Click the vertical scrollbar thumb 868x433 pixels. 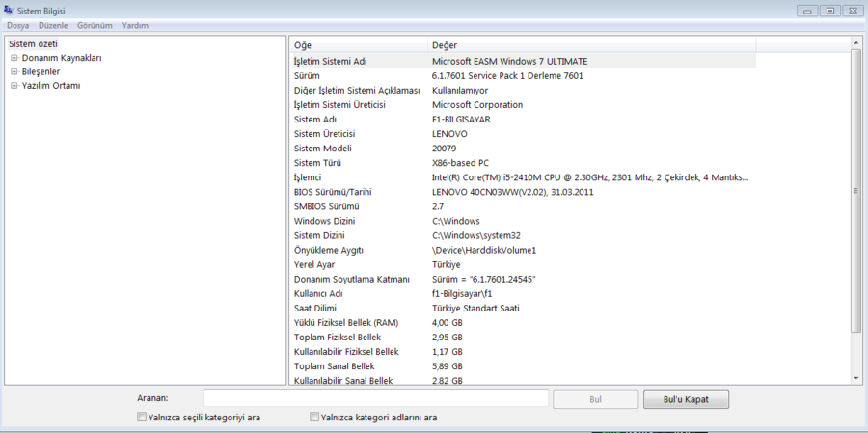pyautogui.click(x=856, y=191)
